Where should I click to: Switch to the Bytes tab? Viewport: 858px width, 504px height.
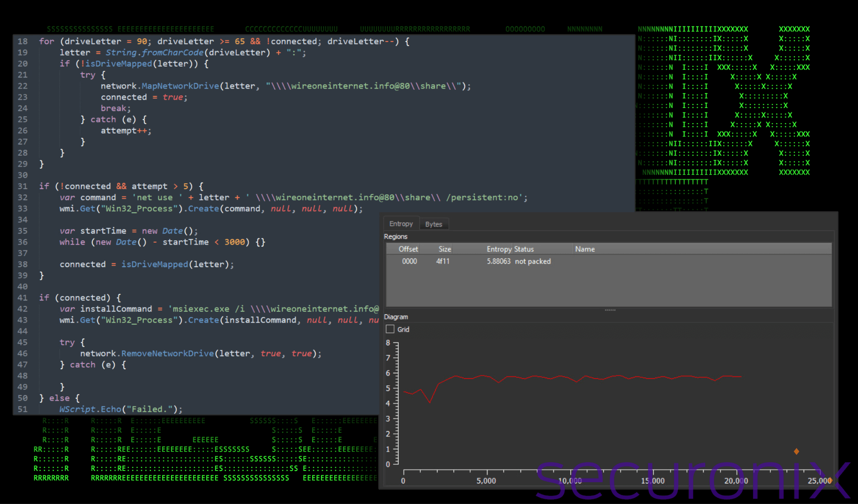tap(434, 224)
